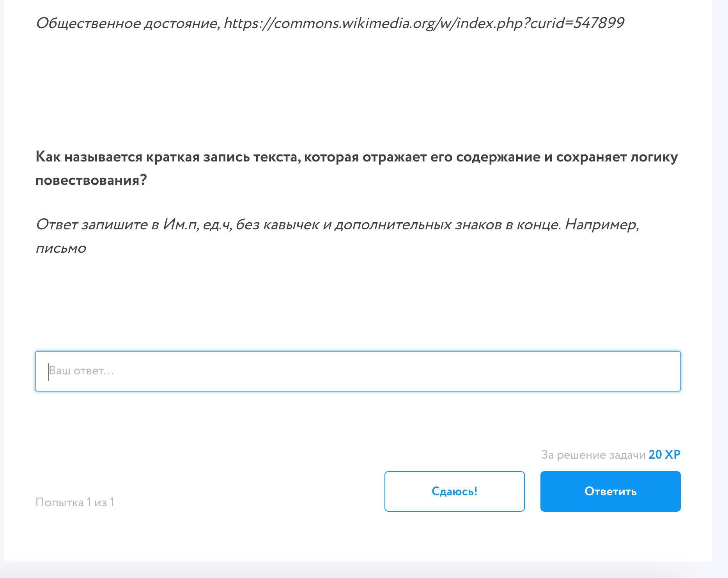Click the italic example word "письмо"
The width and height of the screenshot is (728, 578).
tap(61, 248)
